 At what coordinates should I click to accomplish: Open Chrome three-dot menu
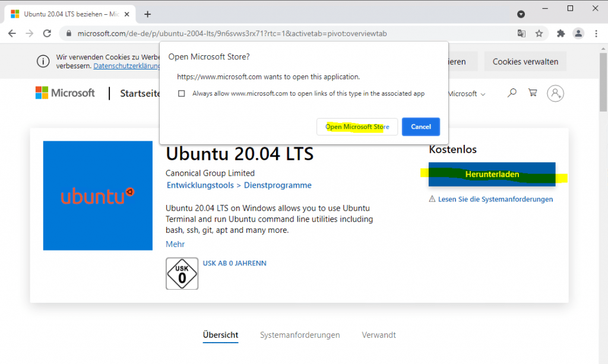pyautogui.click(x=596, y=33)
